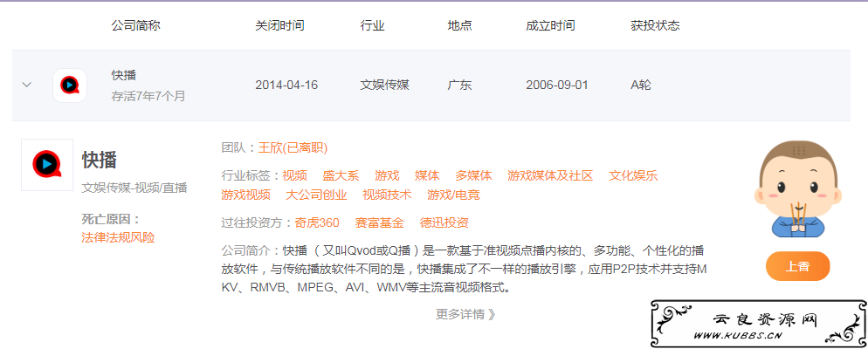
Task: Click the monk cartoon holding incense
Action: 797,189
